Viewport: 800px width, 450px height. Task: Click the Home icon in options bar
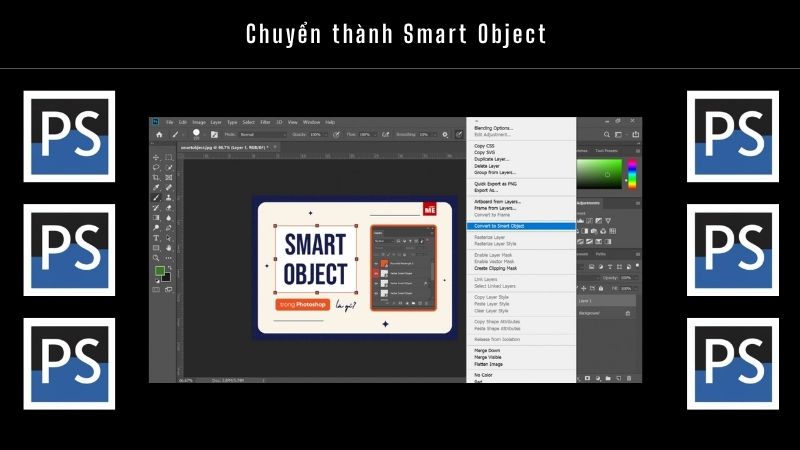pyautogui.click(x=159, y=135)
